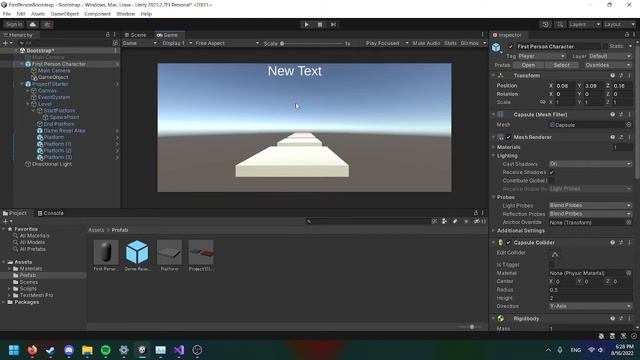The width and height of the screenshot is (640, 360).
Task: Open the Capsule Mesh Filter help icon
Action: coord(613,115)
